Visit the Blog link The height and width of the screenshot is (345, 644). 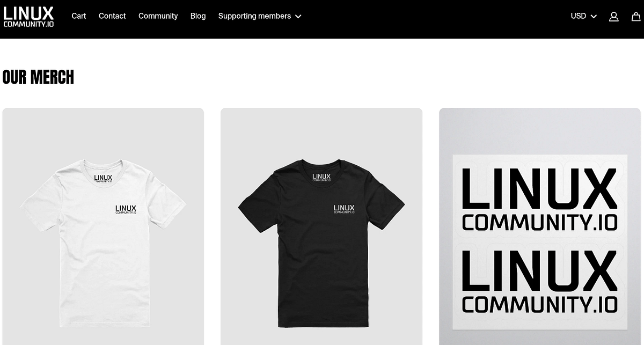[x=198, y=16]
